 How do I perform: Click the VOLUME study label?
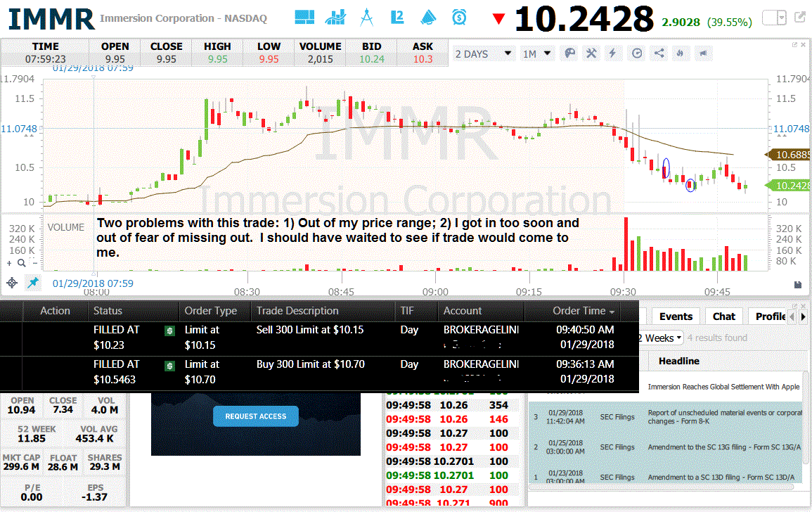click(66, 227)
